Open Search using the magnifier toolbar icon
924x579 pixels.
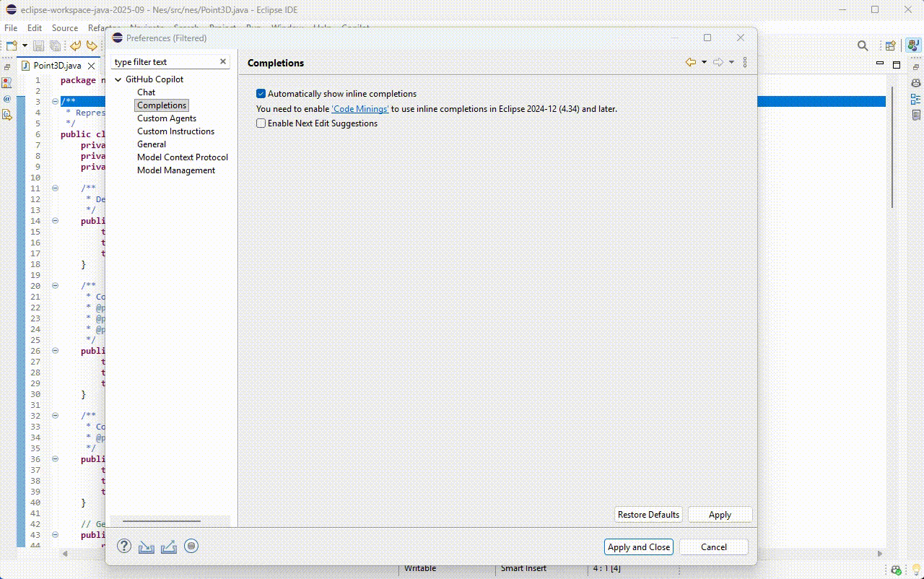(x=863, y=45)
